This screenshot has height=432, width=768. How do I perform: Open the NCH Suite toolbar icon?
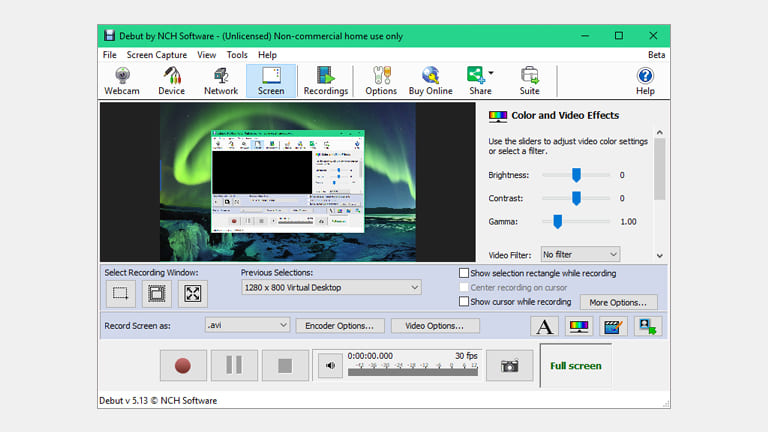(x=529, y=81)
